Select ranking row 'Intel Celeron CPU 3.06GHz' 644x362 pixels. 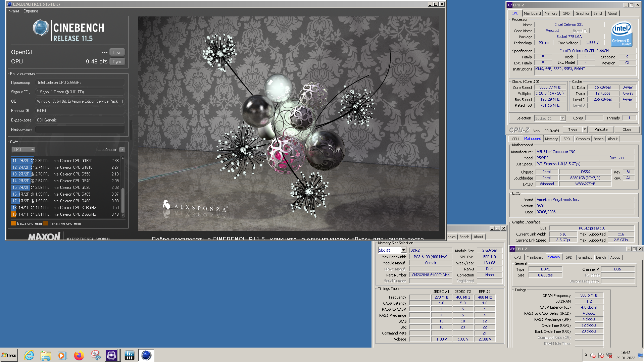[66, 208]
